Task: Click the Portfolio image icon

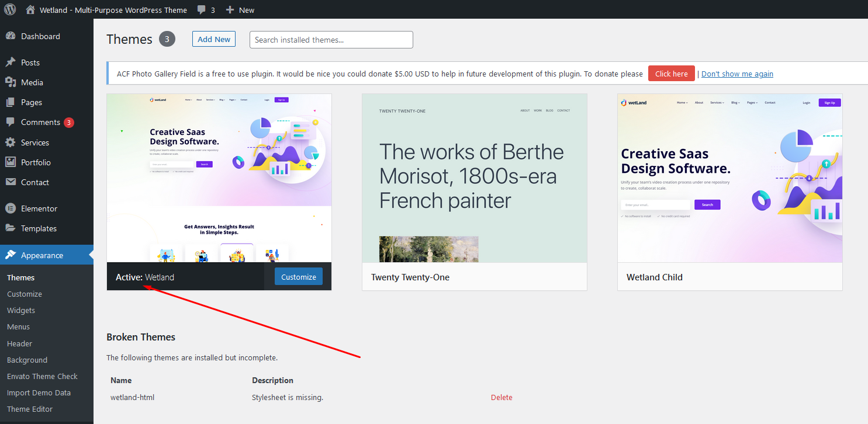Action: [x=11, y=162]
